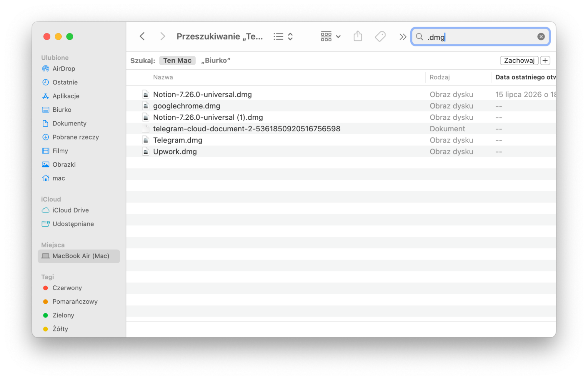Add a search criterion with plus button
Viewport: 588px width, 380px height.
545,61
